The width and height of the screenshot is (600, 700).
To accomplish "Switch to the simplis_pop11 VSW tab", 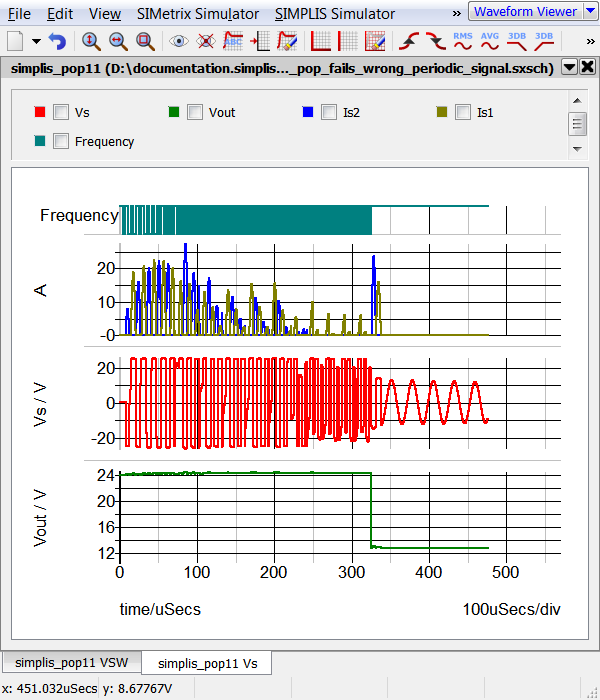I will (72, 662).
